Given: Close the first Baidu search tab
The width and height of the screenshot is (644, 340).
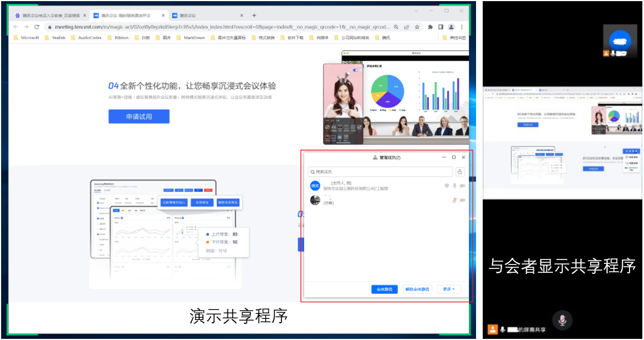Looking at the screenshot, I should pos(85,16).
